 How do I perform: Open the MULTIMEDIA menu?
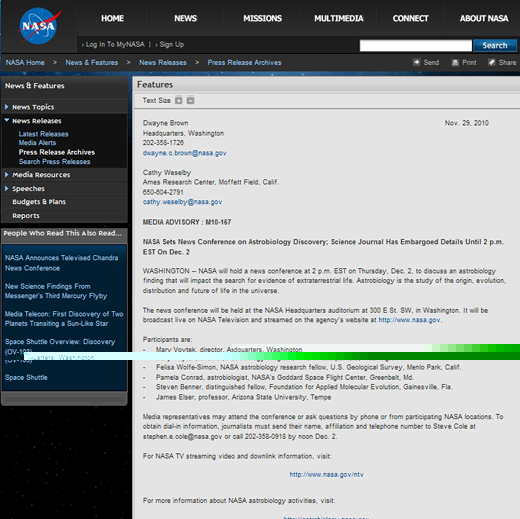point(339,18)
